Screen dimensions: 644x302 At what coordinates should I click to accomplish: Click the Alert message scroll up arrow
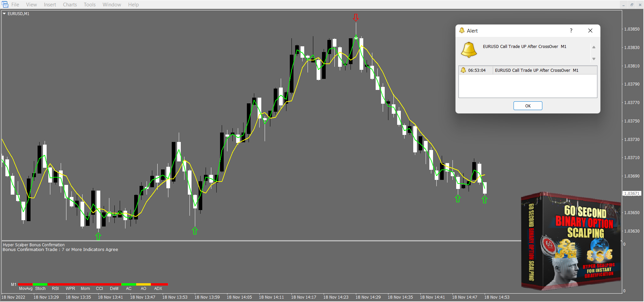pyautogui.click(x=594, y=47)
